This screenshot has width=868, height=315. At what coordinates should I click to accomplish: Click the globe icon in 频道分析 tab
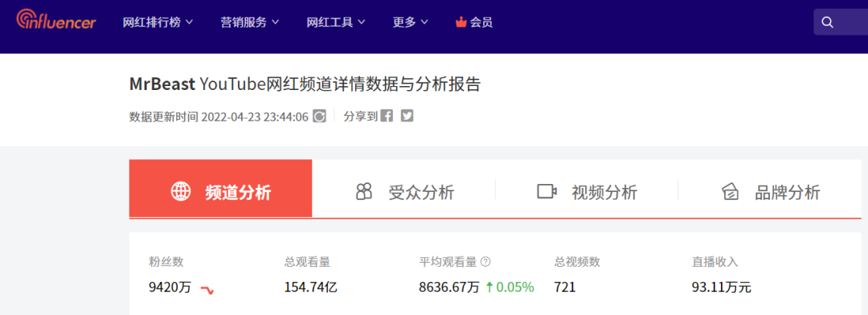pos(181,191)
